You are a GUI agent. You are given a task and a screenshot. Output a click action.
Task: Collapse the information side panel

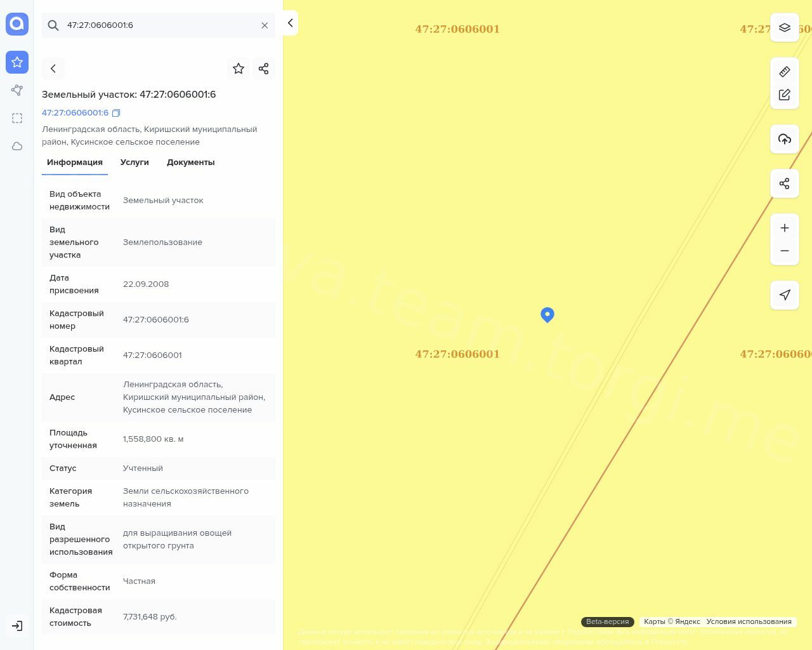click(290, 23)
